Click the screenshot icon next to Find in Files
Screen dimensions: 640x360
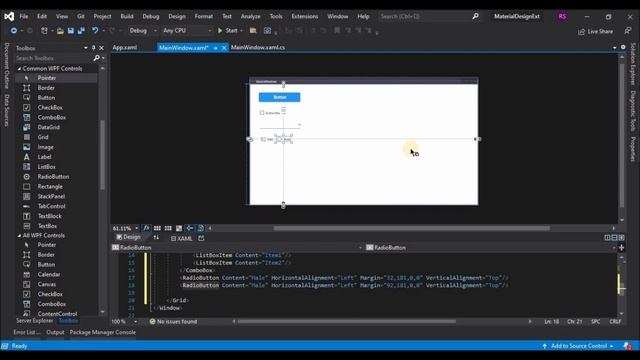tap(267, 31)
